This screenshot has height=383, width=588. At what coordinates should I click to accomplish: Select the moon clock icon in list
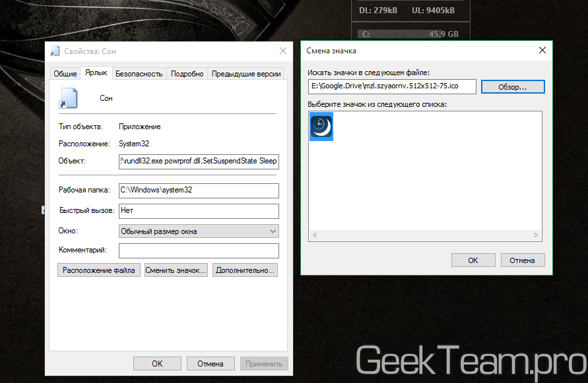(321, 126)
